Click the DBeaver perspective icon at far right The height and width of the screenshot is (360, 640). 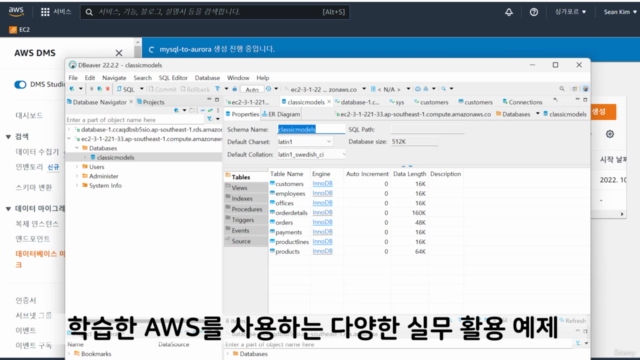(585, 89)
